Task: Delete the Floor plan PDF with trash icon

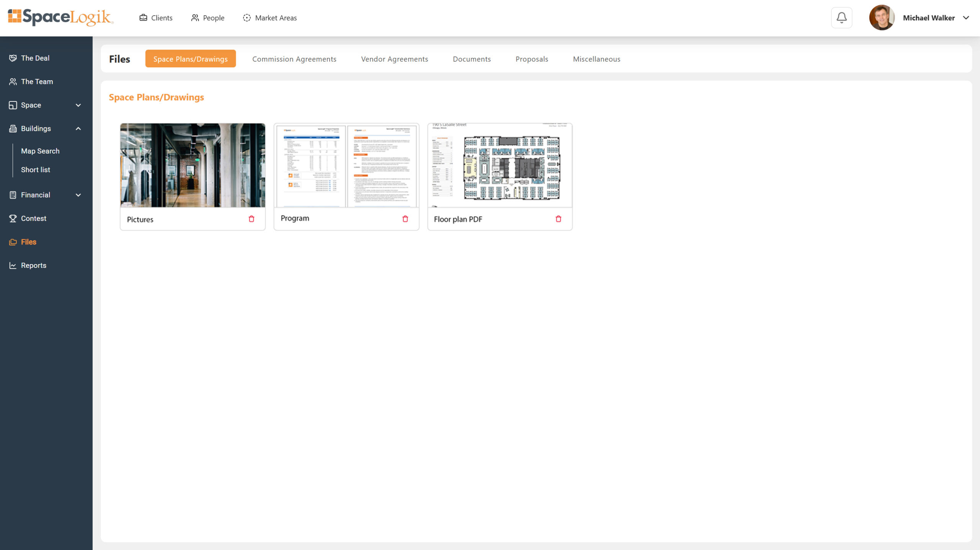Action: 558,219
